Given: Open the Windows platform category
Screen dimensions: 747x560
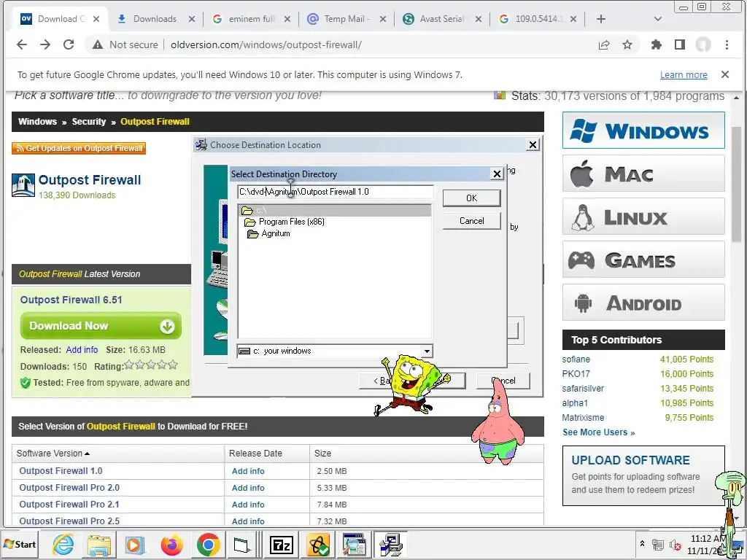Looking at the screenshot, I should pyautogui.click(x=643, y=131).
